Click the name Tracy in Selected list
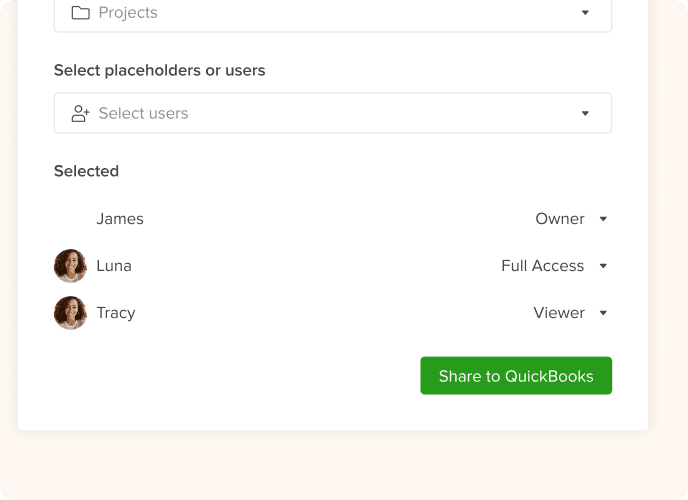The image size is (688, 500). (116, 313)
